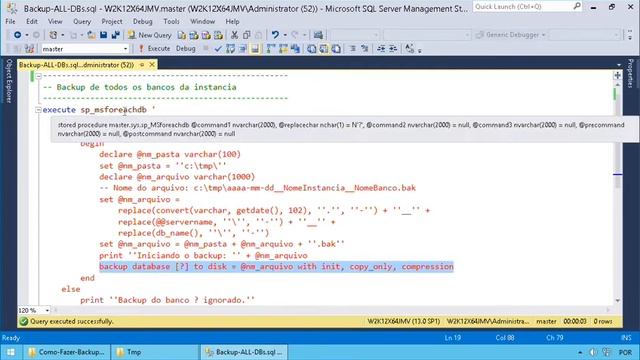
Task: Uncomment the selected lines icon
Action: [x=364, y=49]
